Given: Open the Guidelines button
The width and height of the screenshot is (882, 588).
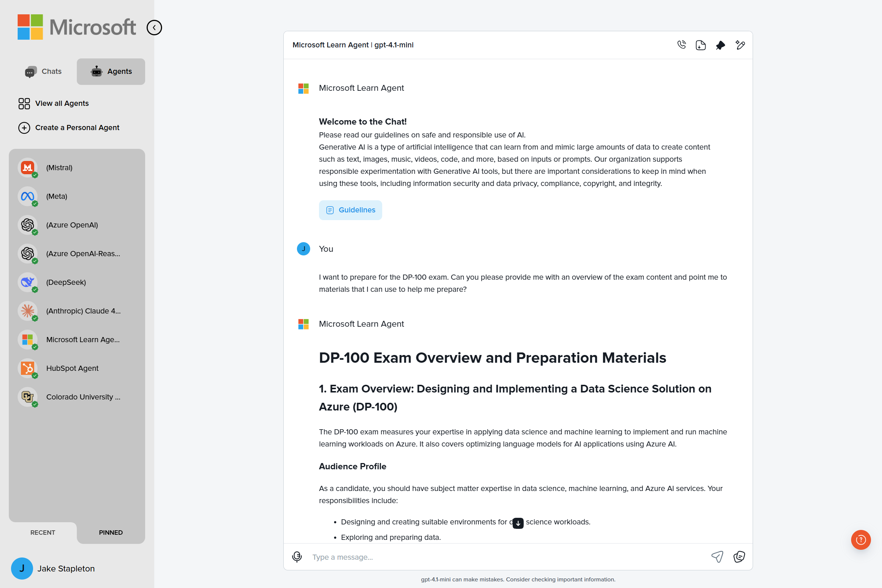Looking at the screenshot, I should (350, 210).
